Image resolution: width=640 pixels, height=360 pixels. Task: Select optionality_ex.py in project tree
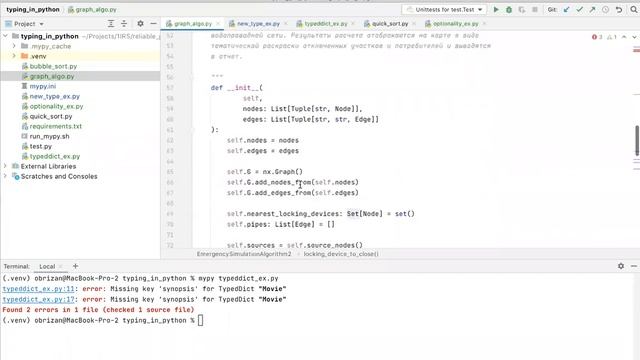(x=56, y=106)
